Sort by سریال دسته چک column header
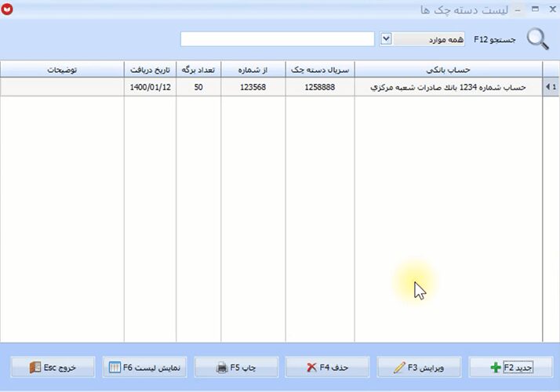 [x=320, y=70]
